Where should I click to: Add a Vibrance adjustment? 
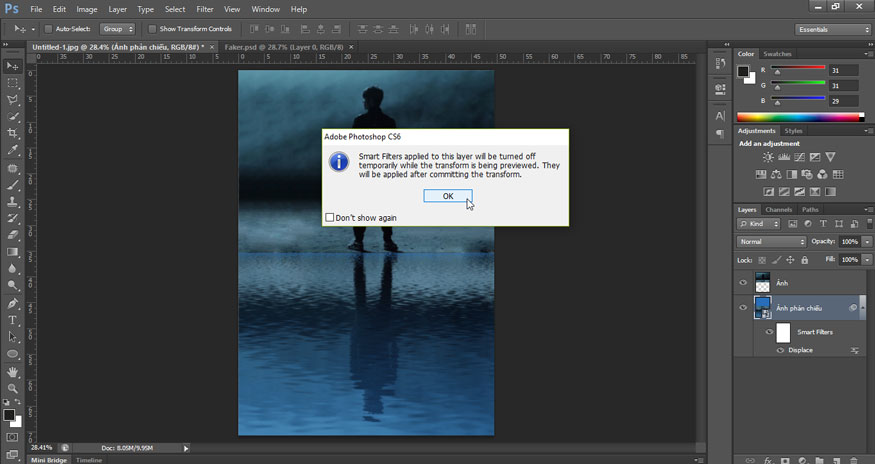tap(830, 157)
